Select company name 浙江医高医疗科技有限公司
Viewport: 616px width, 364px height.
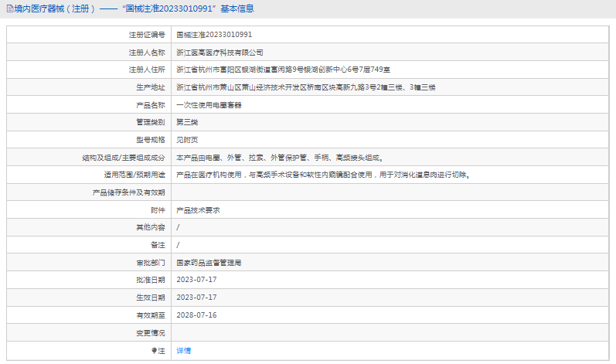pyautogui.click(x=220, y=53)
